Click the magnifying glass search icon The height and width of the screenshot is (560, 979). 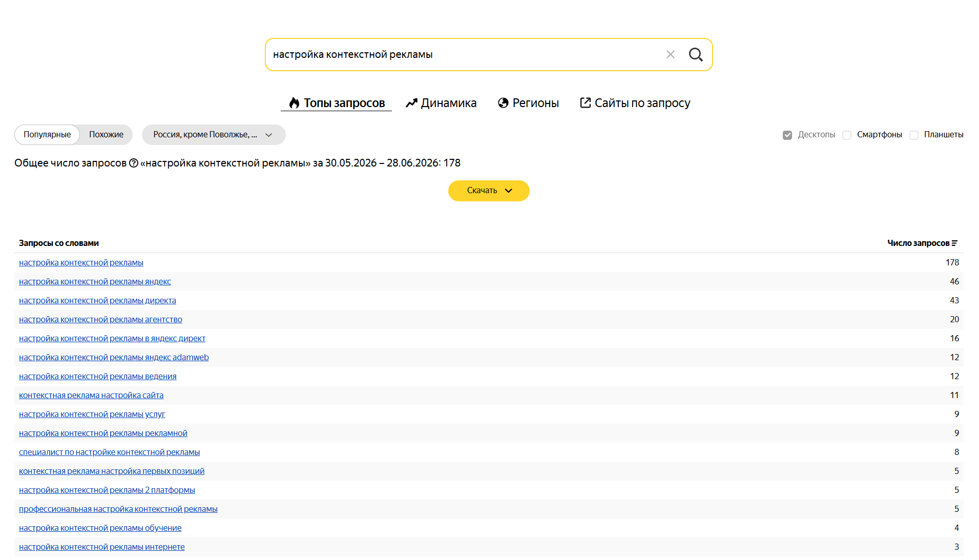click(x=695, y=54)
